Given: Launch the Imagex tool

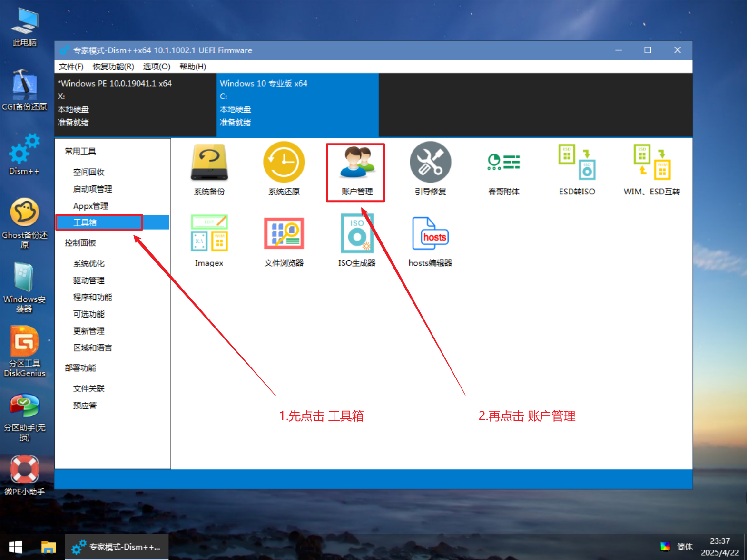Looking at the screenshot, I should (x=209, y=241).
